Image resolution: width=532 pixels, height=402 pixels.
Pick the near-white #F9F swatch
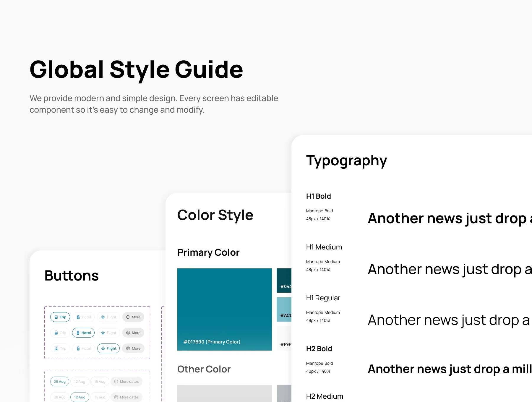click(284, 338)
